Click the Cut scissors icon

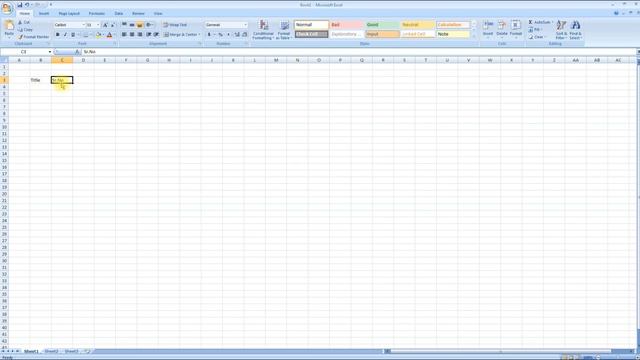20,22
